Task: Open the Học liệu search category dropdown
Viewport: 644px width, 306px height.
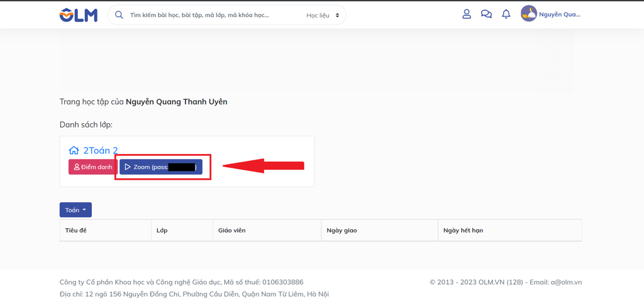Action: [x=323, y=15]
